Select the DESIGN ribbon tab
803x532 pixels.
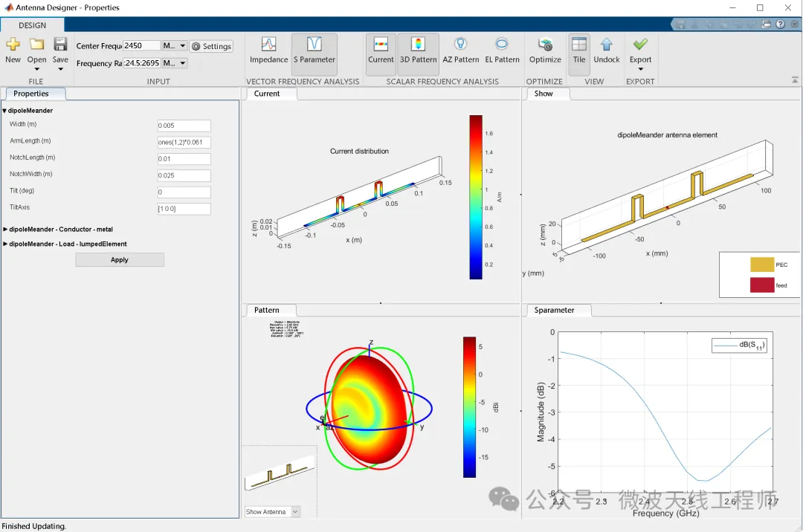(32, 25)
